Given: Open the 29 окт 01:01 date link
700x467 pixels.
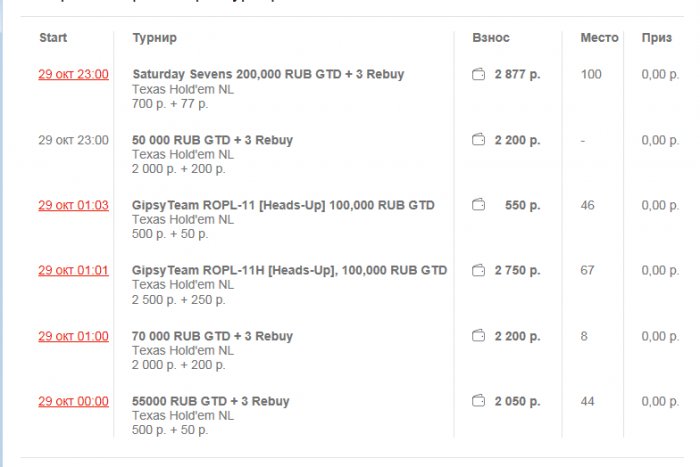Looking at the screenshot, I should pos(73,270).
